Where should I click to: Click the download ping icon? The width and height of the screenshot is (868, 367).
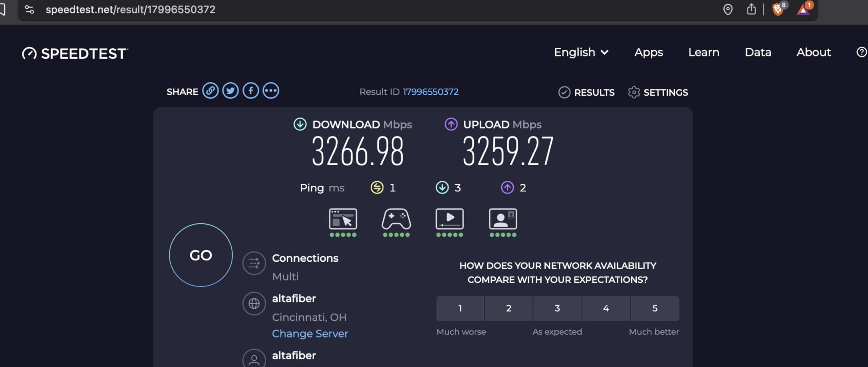point(442,187)
